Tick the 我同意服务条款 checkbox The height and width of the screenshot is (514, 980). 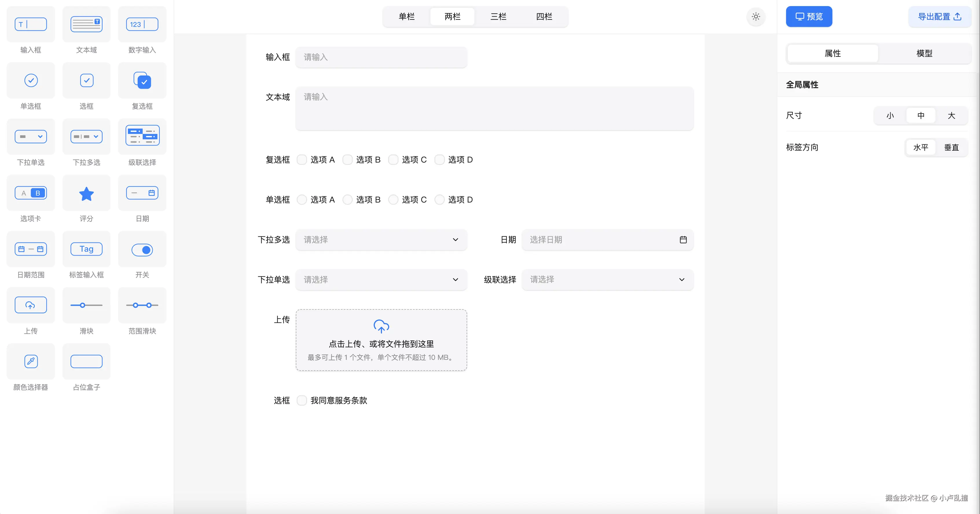coord(302,400)
